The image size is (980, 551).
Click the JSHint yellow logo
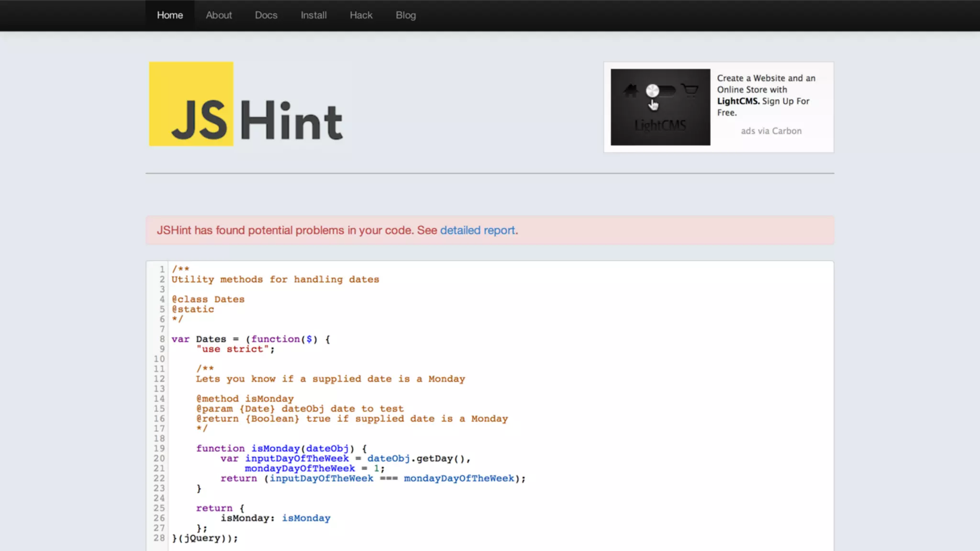click(x=191, y=104)
